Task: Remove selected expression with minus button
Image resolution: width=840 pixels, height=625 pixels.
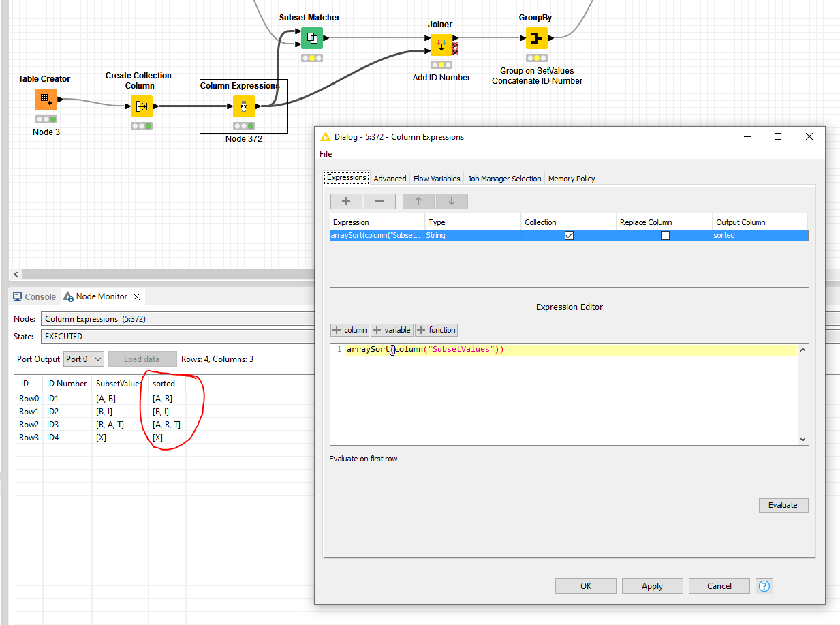Action: 379,201
